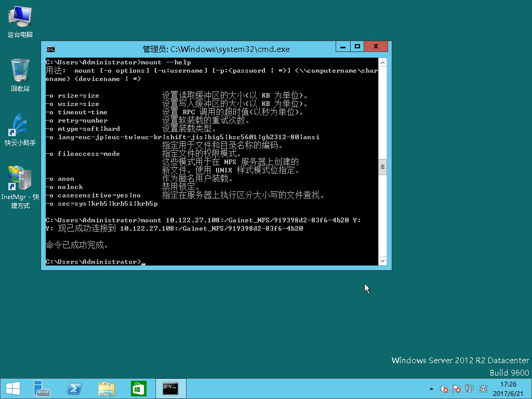Viewport: 532px width, 399px height.
Task: Open the cmd window system menu icon
Action: (51, 49)
